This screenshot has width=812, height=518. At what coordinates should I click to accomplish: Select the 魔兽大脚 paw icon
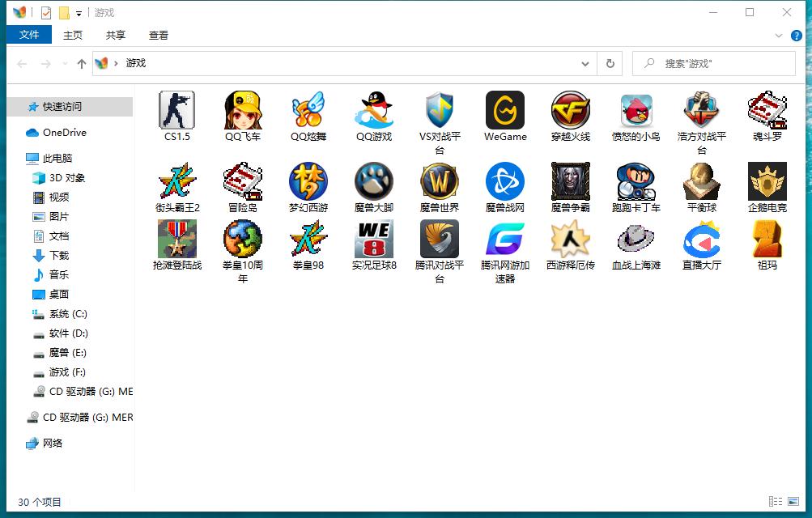coord(374,181)
